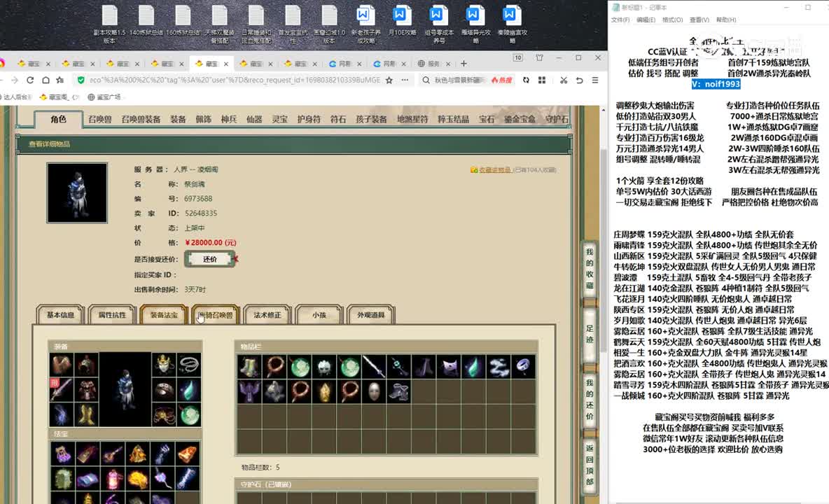Refresh the browser page
The image size is (829, 504).
click(30, 80)
